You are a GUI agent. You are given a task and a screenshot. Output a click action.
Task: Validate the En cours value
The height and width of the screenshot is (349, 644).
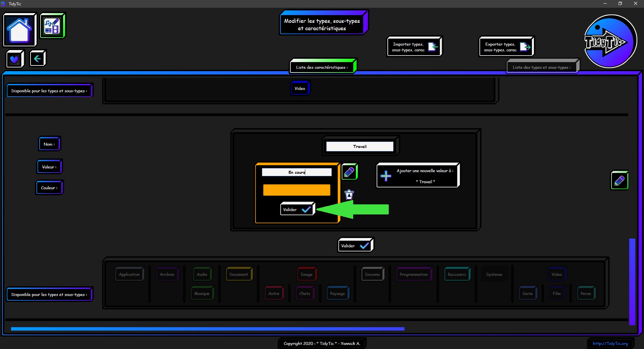(x=297, y=209)
